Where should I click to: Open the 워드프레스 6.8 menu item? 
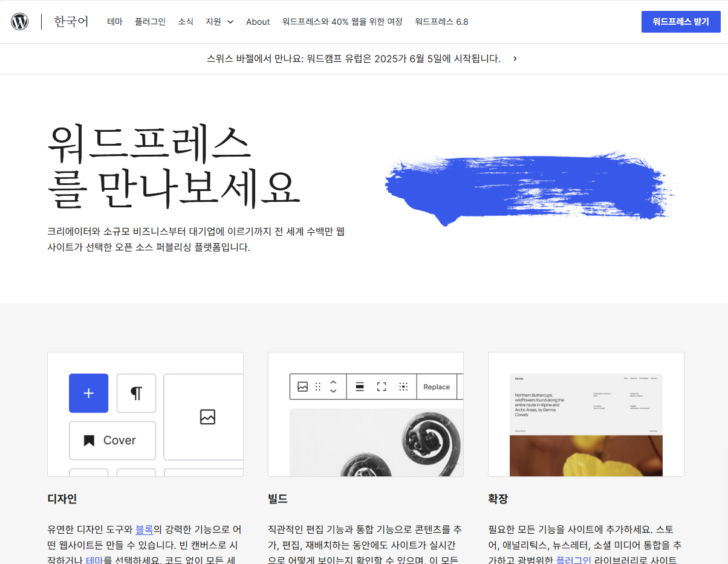441,22
